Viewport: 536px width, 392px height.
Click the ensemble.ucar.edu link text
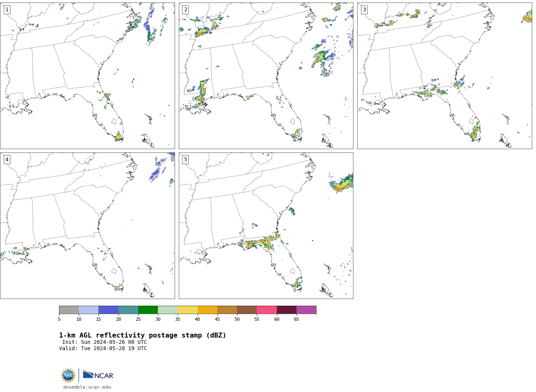tap(87, 387)
